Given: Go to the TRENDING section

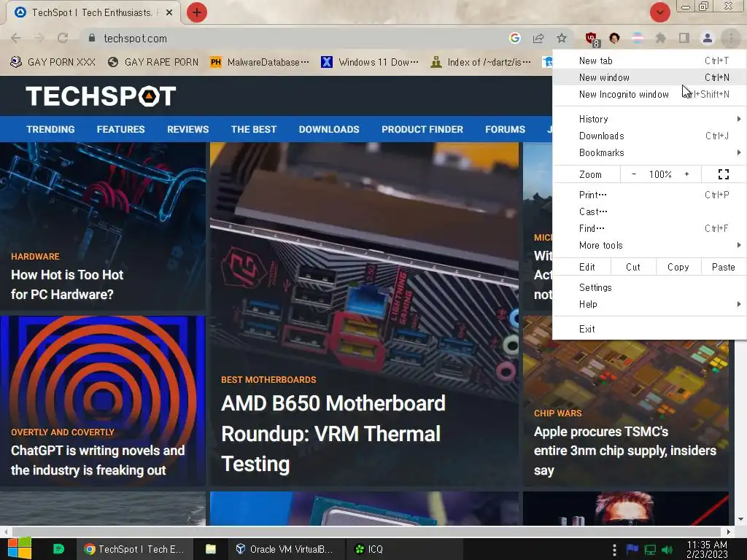Looking at the screenshot, I should coord(50,130).
